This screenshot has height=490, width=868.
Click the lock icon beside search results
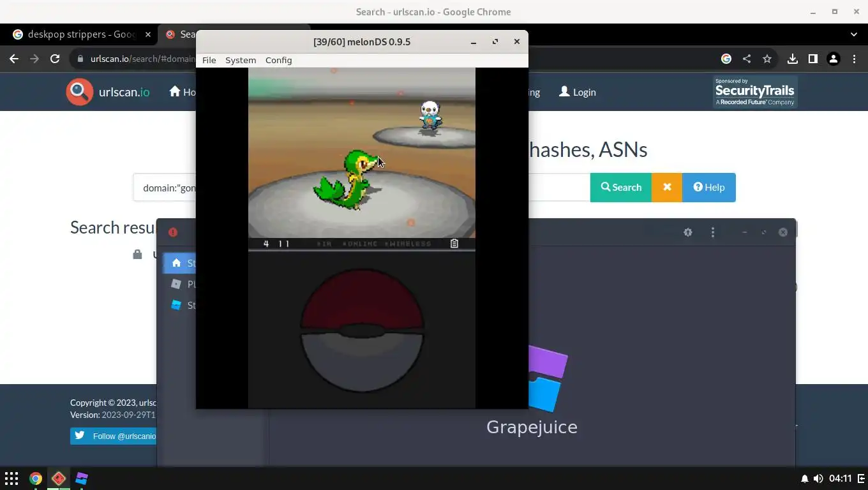pos(137,255)
